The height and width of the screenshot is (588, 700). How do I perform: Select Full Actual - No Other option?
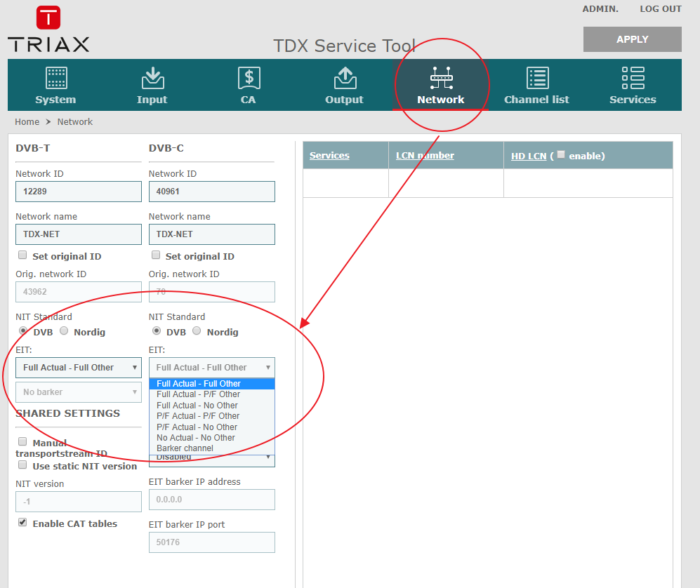211,405
